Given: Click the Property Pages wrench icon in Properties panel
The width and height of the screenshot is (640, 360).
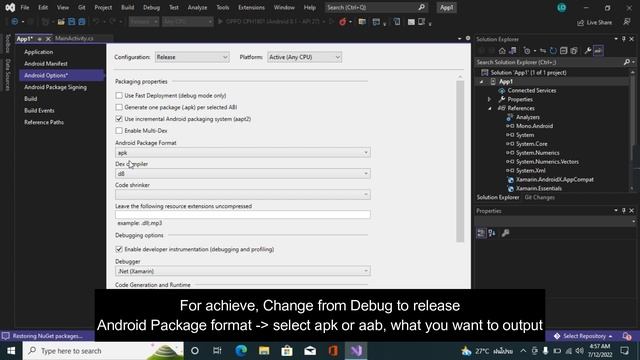Looking at the screenshot, I should click(505, 233).
